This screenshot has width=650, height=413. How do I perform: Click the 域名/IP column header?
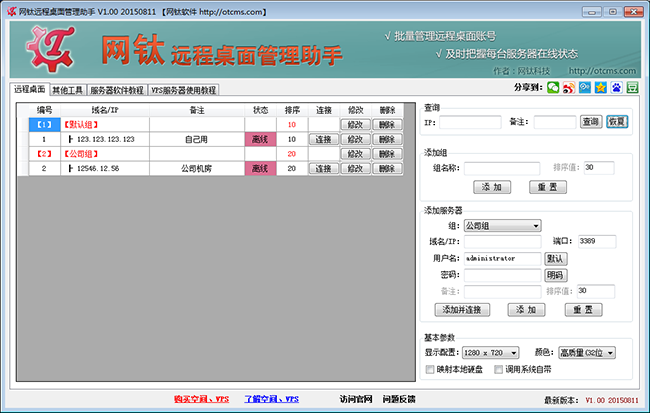click(x=105, y=110)
